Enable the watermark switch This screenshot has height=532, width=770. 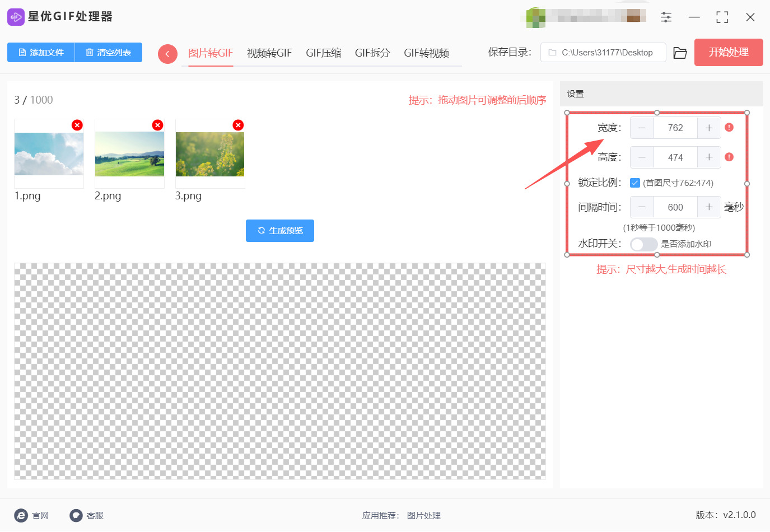tap(643, 244)
